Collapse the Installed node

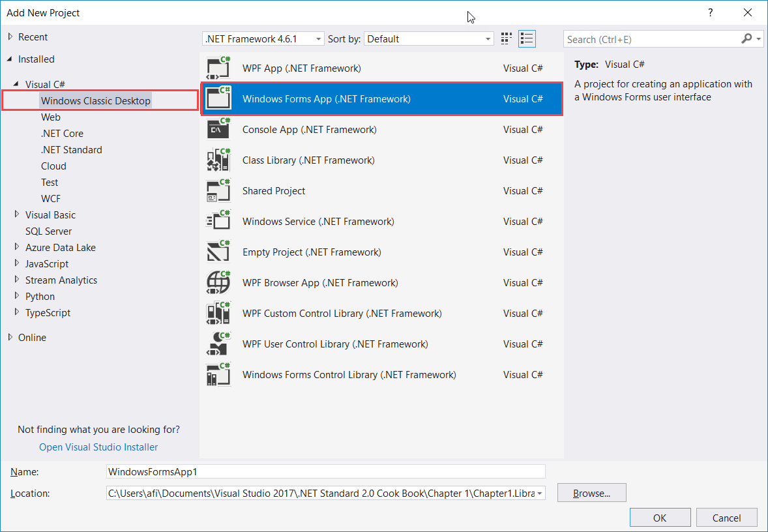click(x=10, y=59)
